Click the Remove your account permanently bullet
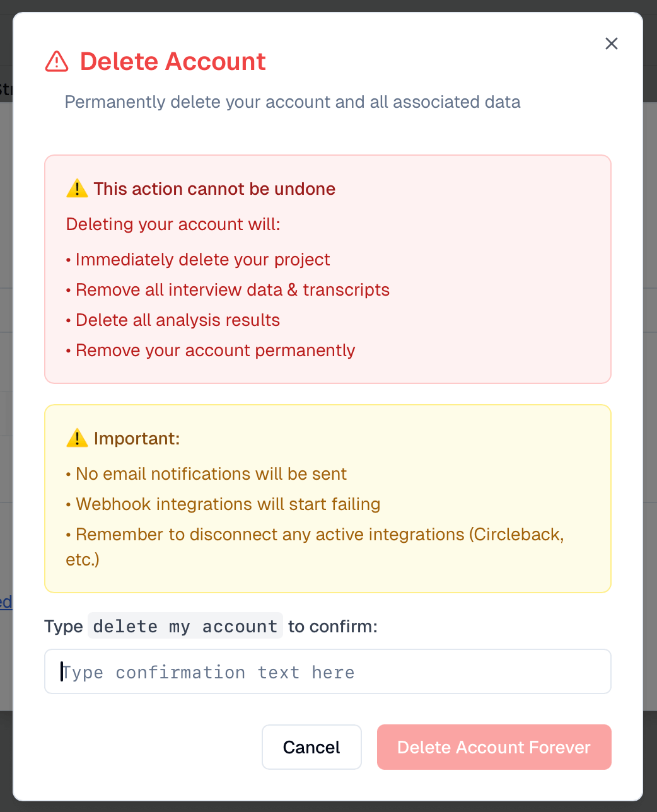Image resolution: width=657 pixels, height=812 pixels. tap(215, 350)
